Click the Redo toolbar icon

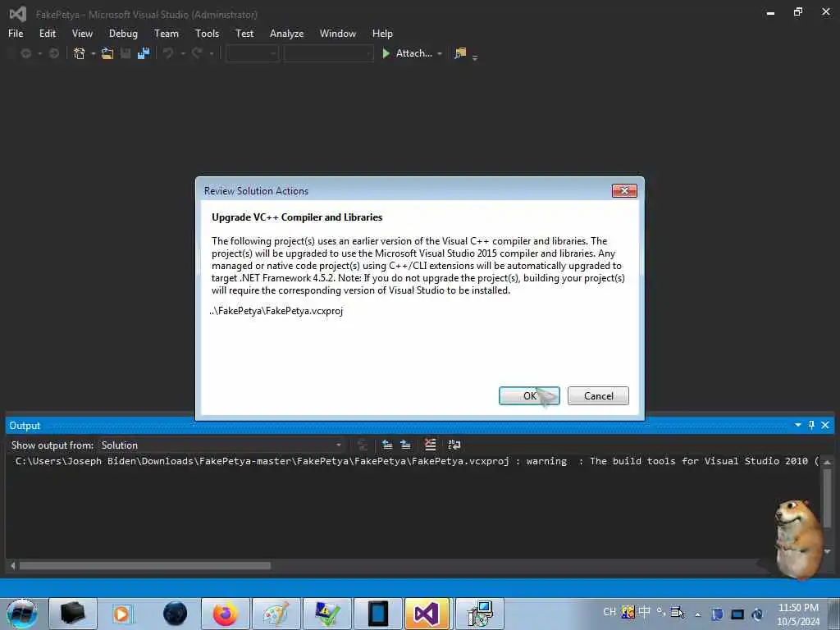tap(197, 53)
